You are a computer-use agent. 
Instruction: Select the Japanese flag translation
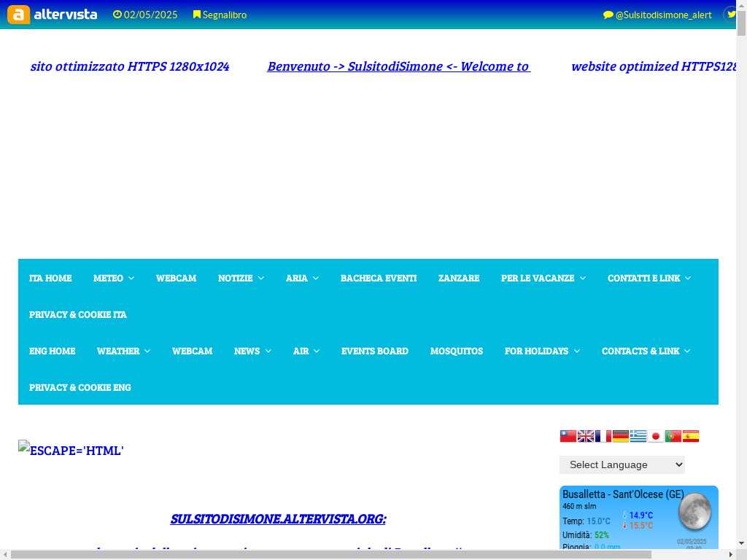tap(656, 436)
